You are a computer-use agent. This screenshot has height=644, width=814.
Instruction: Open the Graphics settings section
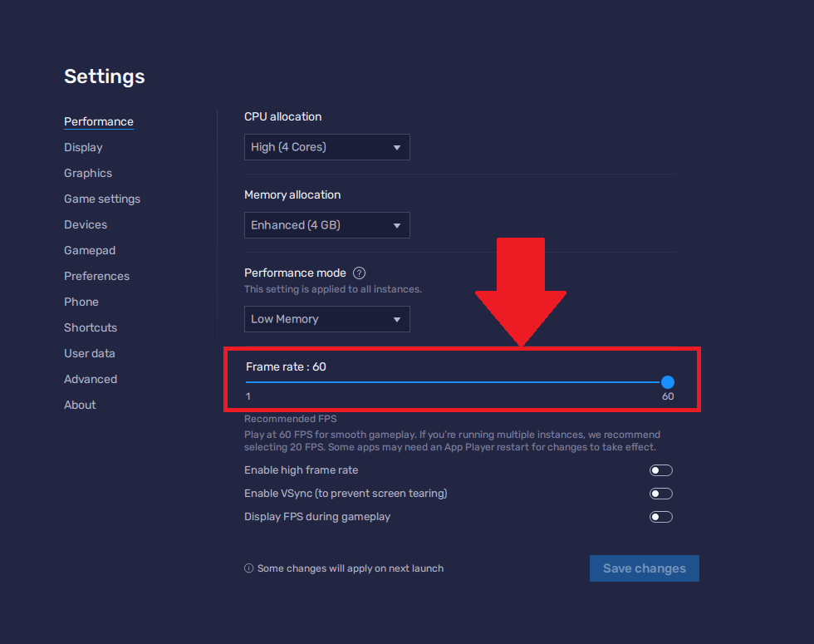(87, 173)
